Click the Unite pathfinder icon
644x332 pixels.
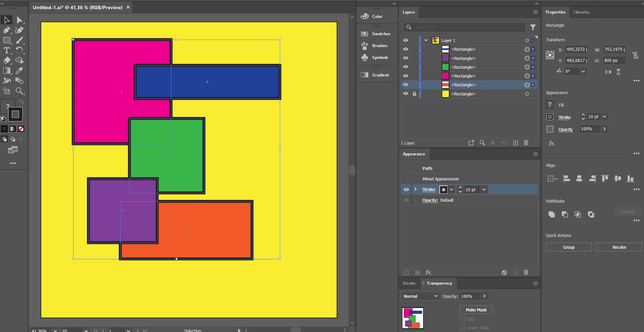(x=552, y=214)
